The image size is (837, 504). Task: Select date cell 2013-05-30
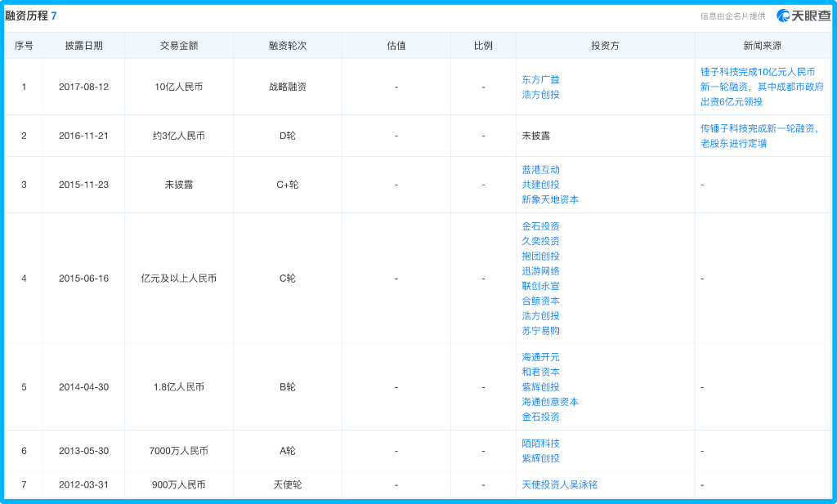[x=84, y=451]
